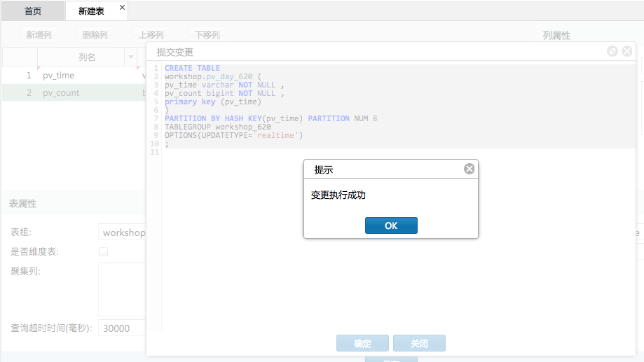Click the CREATE TABLE line in SQL editor
The height and width of the screenshot is (362, 644).
(x=192, y=68)
